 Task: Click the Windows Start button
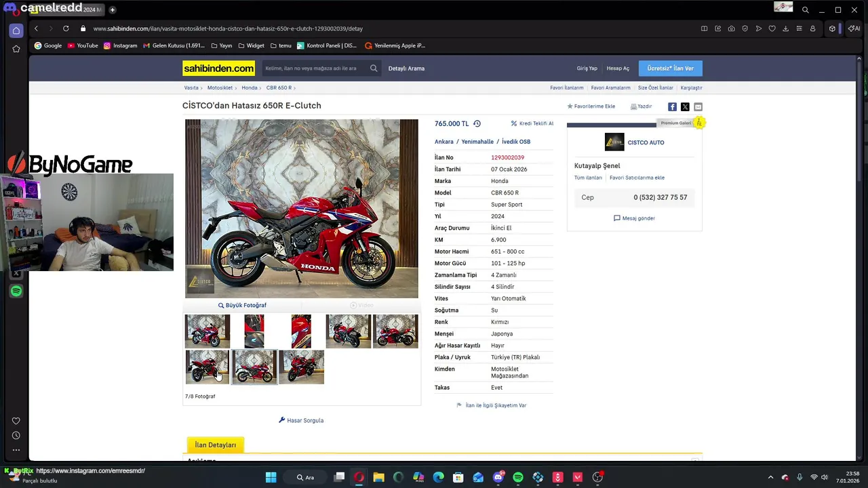pos(271,477)
